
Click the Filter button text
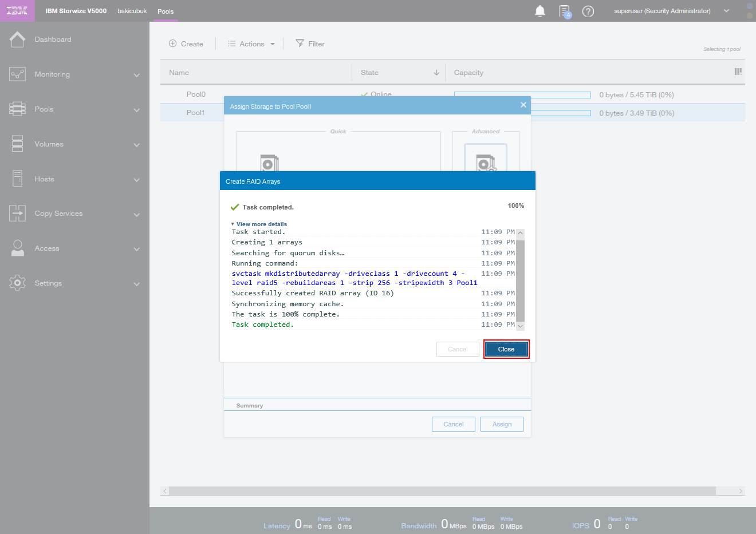316,44
